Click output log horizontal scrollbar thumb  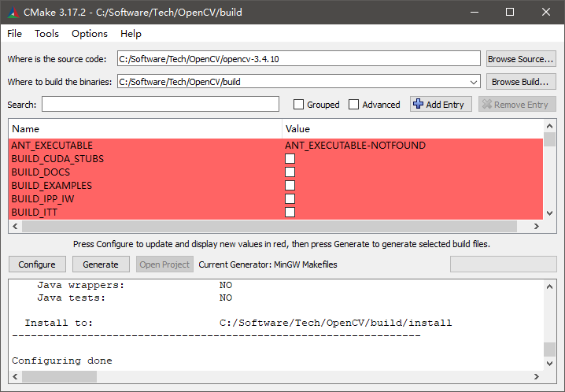60,376
